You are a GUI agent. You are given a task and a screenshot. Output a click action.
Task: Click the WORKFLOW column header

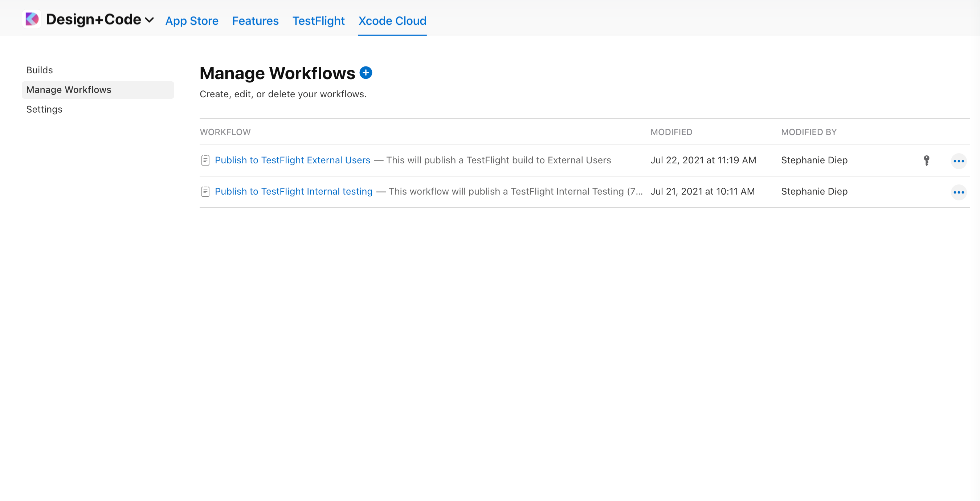click(x=225, y=132)
